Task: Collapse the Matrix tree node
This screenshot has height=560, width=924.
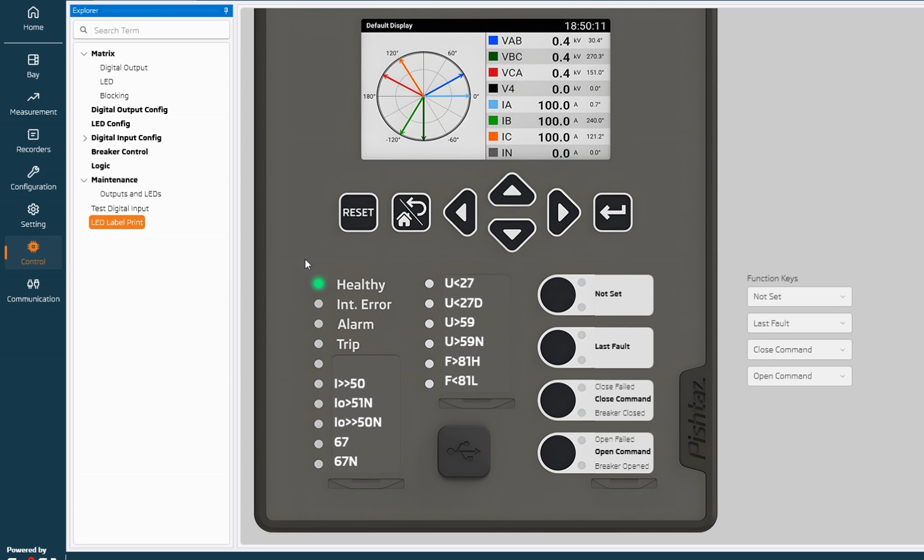Action: [x=84, y=54]
